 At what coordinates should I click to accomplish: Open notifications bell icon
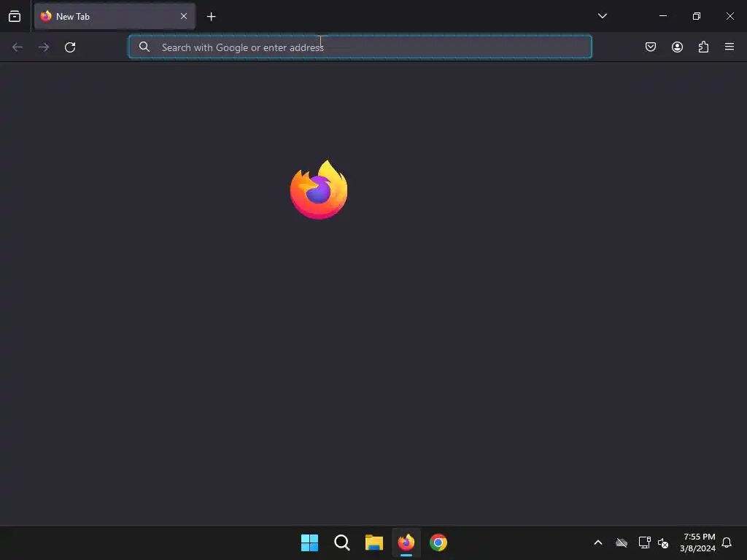pos(727,542)
